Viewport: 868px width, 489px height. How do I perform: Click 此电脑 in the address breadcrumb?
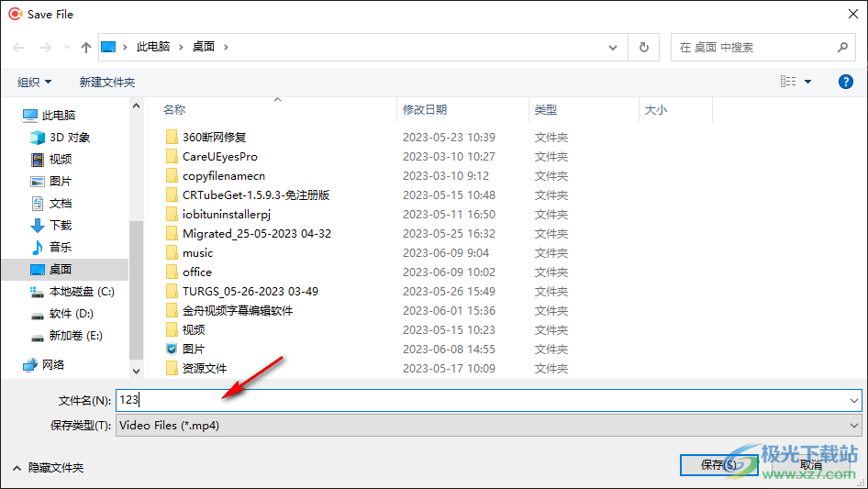[153, 47]
